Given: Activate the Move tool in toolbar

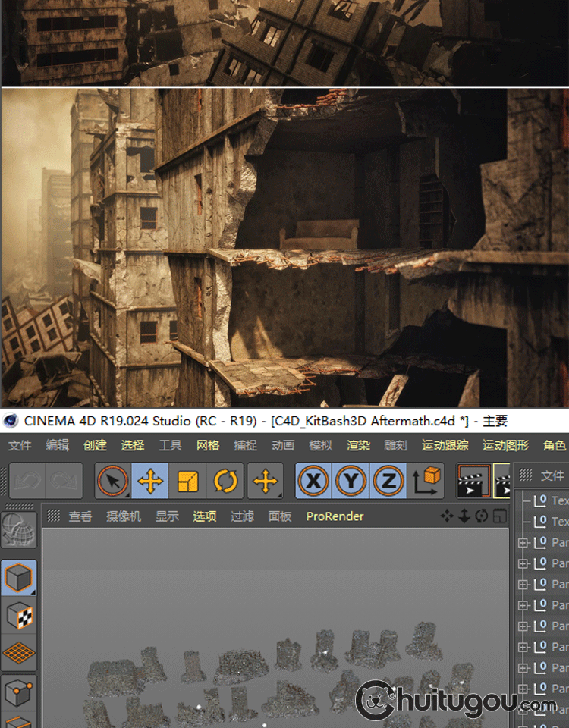Looking at the screenshot, I should 150,481.
